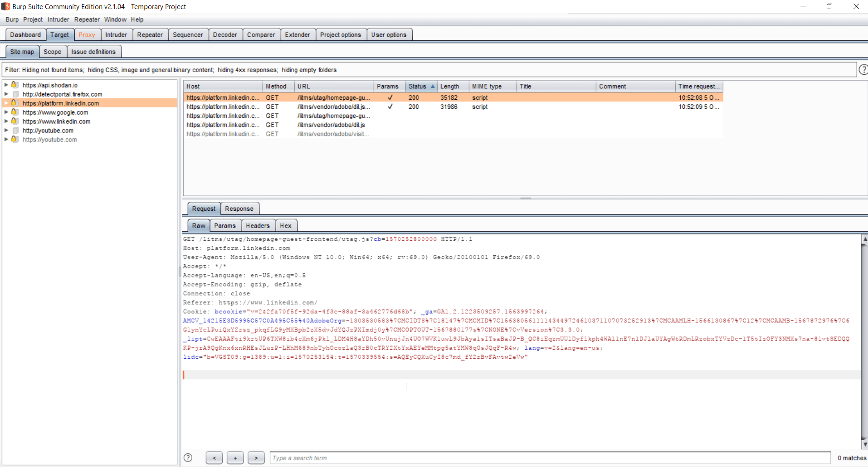Click the lock icon beside https://youtube.com
The height and width of the screenshot is (467, 868).
point(15,139)
